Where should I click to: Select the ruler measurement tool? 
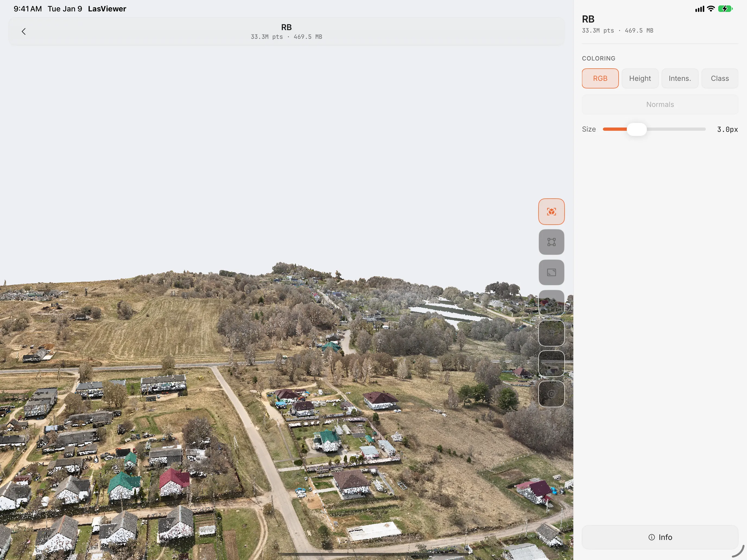pos(551,303)
